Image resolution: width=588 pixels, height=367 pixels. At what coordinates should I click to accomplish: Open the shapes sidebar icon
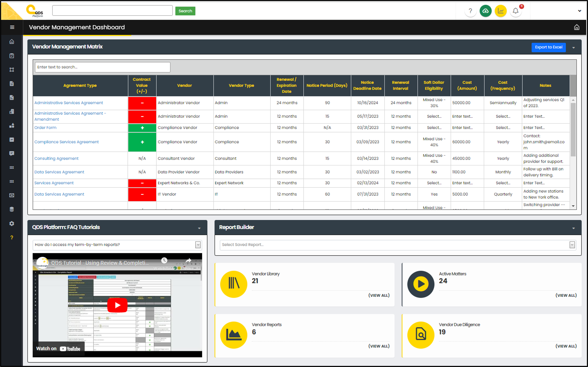tap(12, 125)
